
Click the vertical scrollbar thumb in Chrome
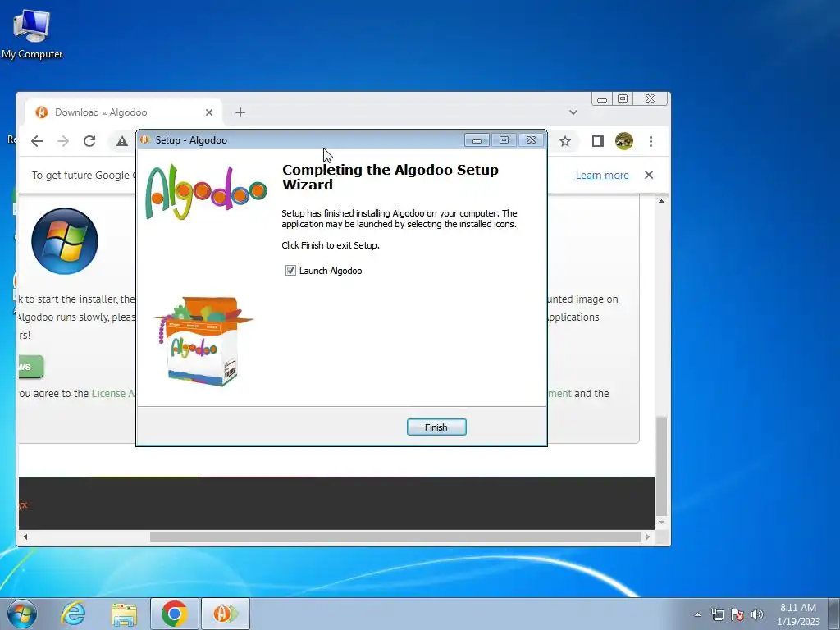pyautogui.click(x=662, y=464)
